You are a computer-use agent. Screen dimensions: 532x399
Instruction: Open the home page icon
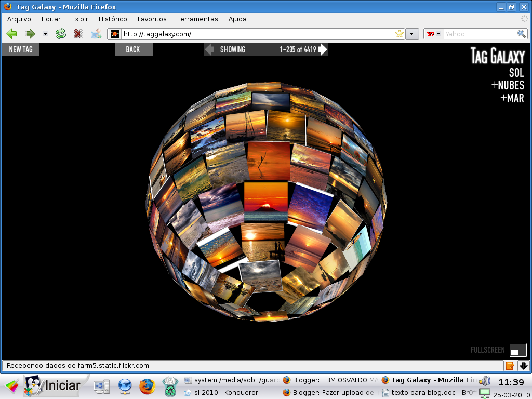[96, 34]
